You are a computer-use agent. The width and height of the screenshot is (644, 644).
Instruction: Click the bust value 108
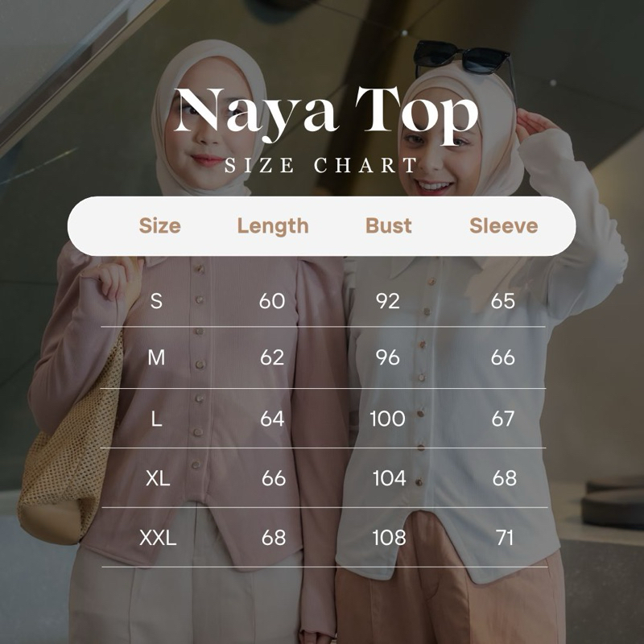click(x=389, y=538)
